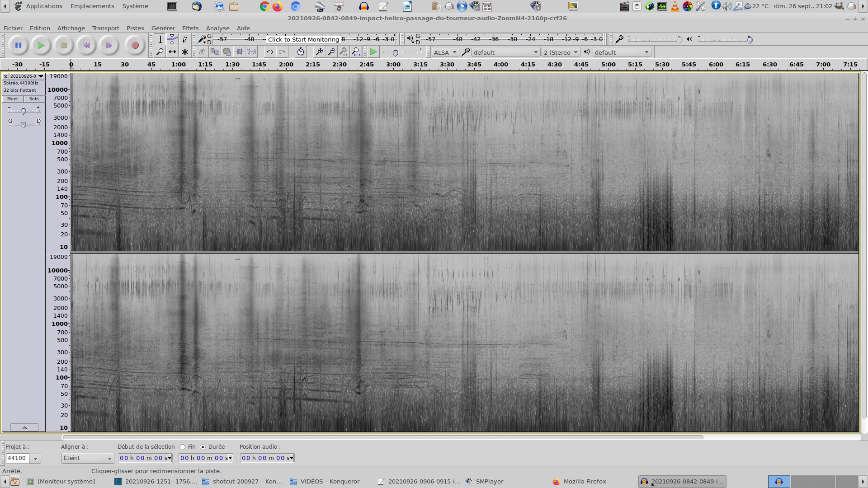Toggle Solo on the track
The width and height of the screenshot is (868, 488).
click(34, 99)
